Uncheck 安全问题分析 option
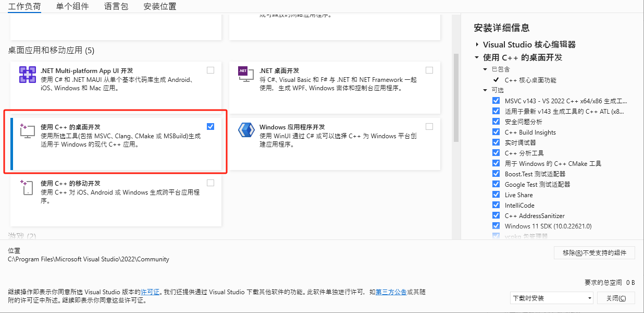Image resolution: width=644 pixels, height=313 pixels. point(496,122)
